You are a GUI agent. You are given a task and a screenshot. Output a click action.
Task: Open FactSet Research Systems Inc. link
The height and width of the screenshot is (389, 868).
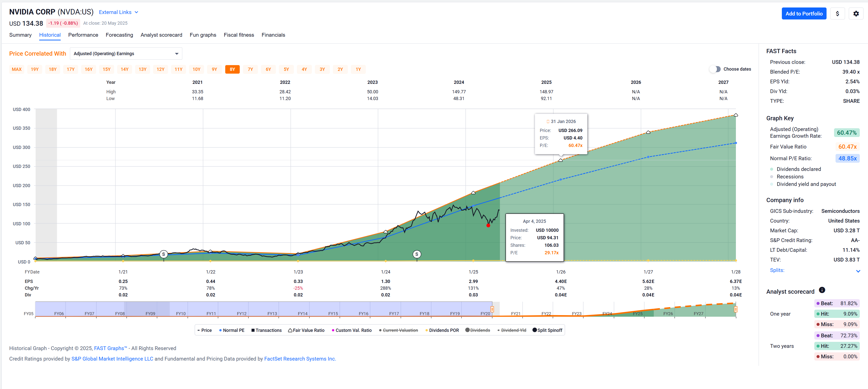click(x=300, y=359)
